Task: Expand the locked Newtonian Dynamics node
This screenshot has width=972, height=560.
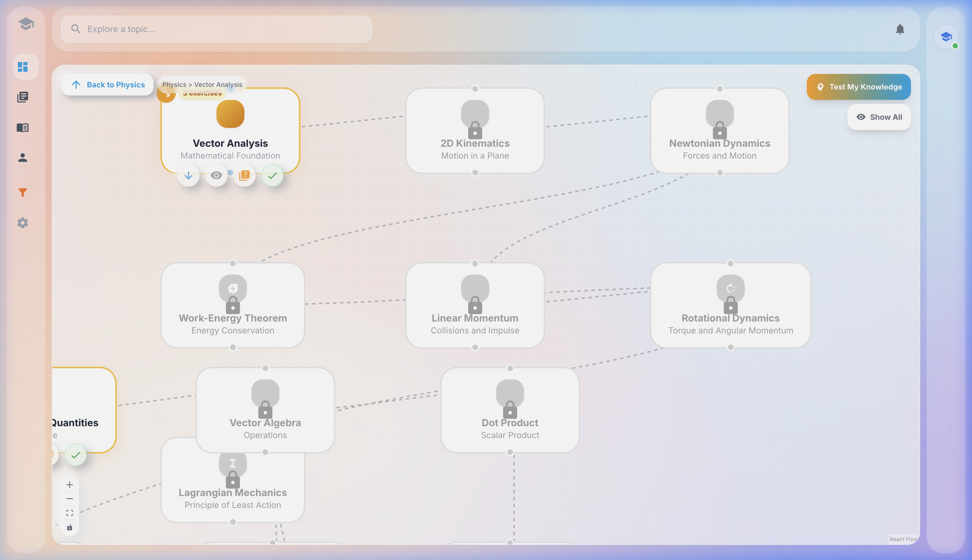Action: (720, 131)
